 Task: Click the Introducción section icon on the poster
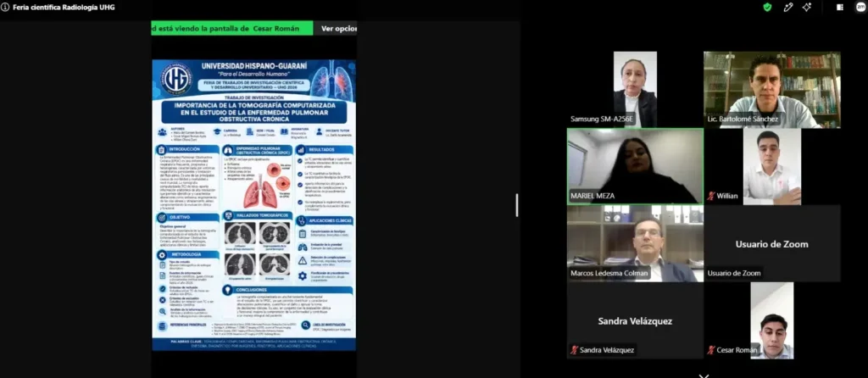[x=161, y=149]
